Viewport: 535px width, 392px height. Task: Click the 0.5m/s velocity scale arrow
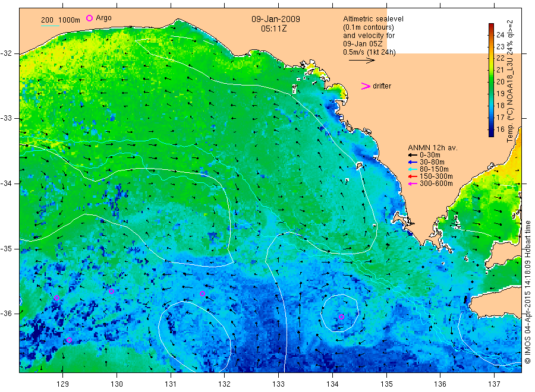[361, 61]
